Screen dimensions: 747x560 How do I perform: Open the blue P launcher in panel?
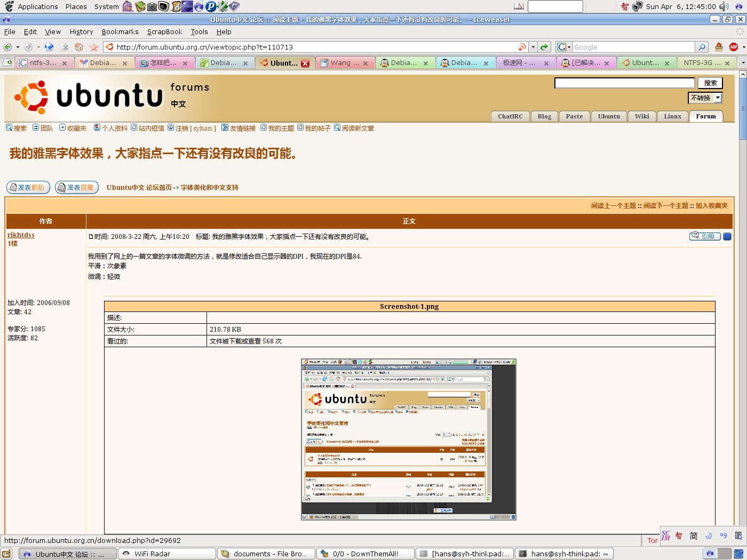point(211,6)
